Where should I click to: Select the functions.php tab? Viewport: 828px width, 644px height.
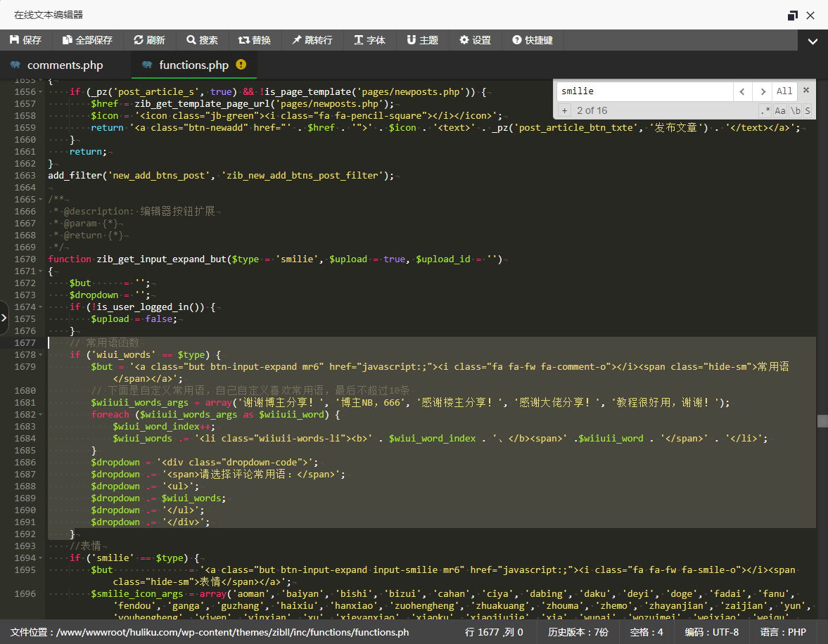click(193, 65)
